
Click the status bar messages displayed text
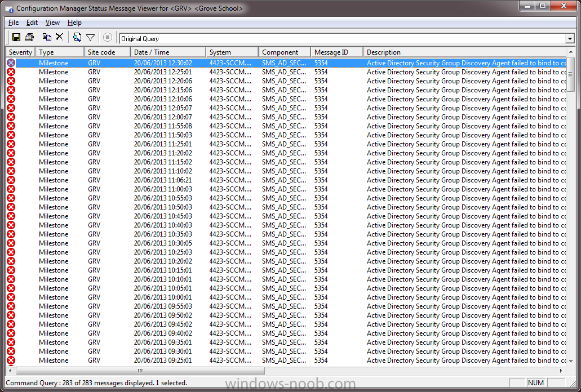coord(96,383)
